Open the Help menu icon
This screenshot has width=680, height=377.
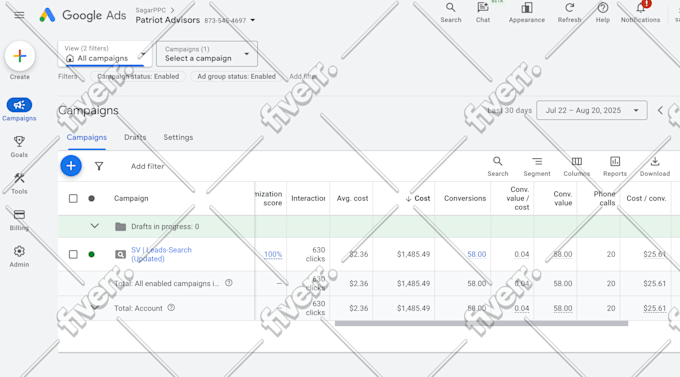602,13
